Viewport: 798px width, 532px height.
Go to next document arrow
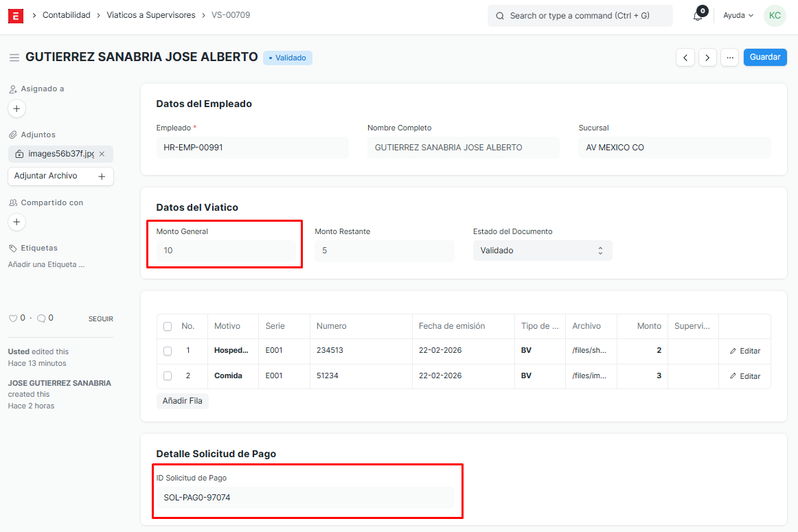pyautogui.click(x=707, y=58)
